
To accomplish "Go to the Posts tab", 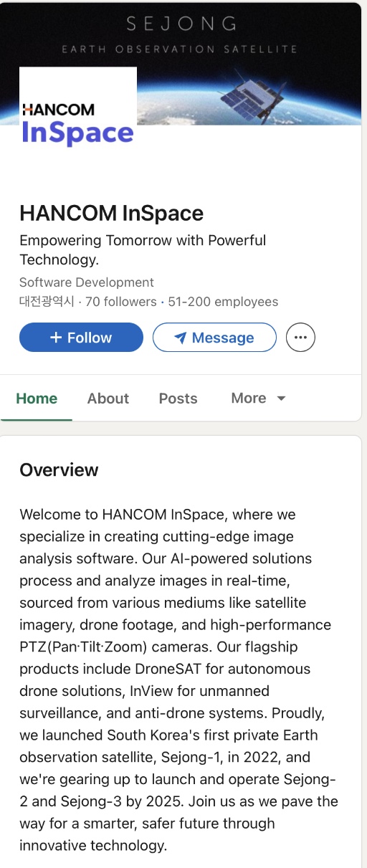I will 178,399.
